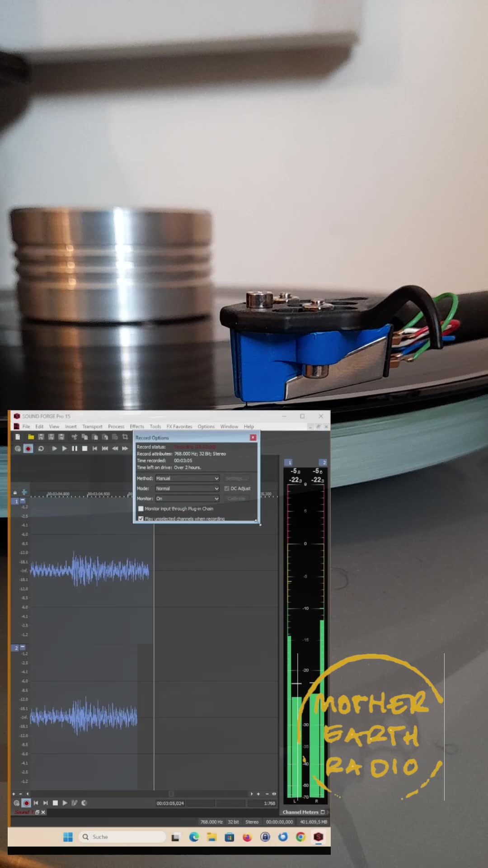Restore the Sound 1 data window
This screenshot has height=868, width=488.
pos(38,812)
